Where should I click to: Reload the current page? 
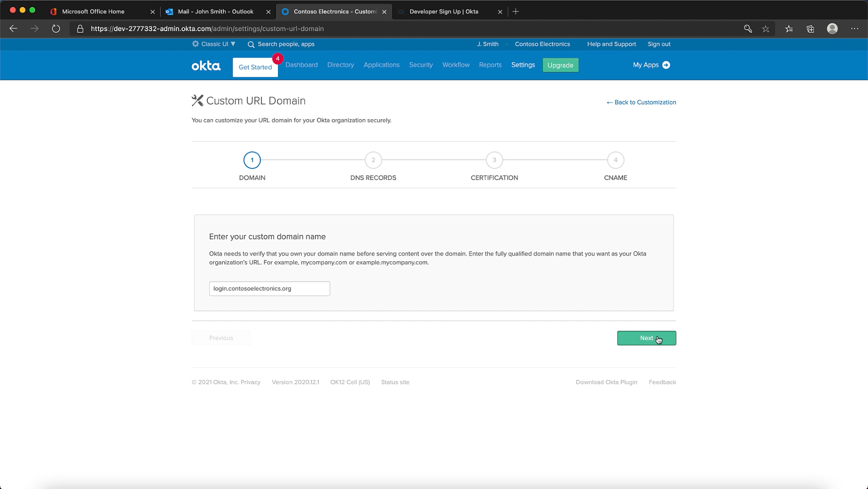click(x=56, y=29)
